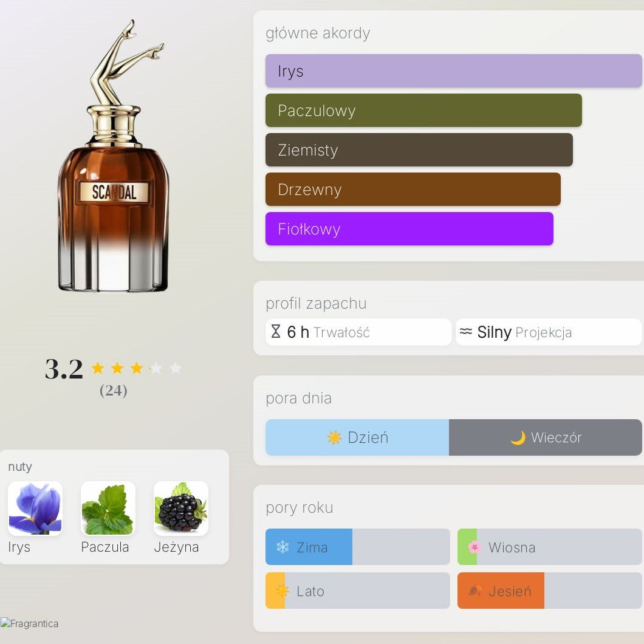Open the Irys note flower thumbnail
The height and width of the screenshot is (644, 644).
click(35, 509)
